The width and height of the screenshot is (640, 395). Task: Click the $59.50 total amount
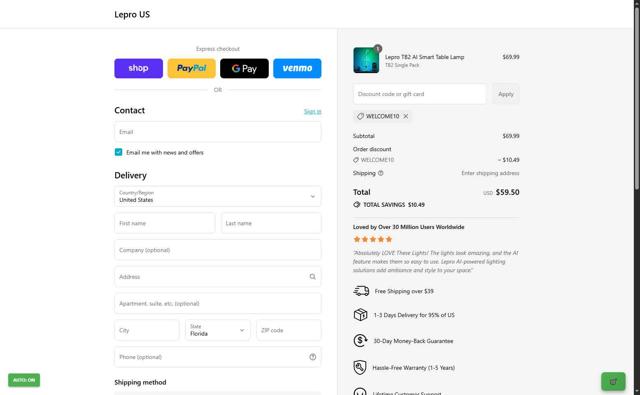(x=507, y=192)
